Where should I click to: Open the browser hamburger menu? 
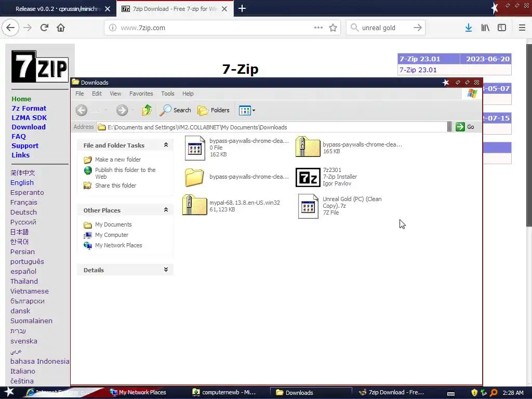tap(522, 28)
